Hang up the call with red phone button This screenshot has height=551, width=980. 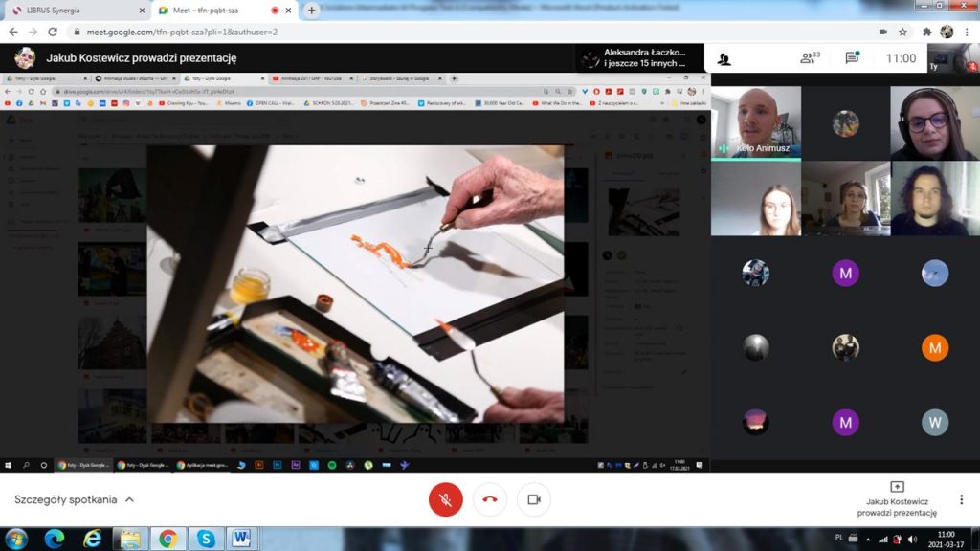[x=490, y=499]
